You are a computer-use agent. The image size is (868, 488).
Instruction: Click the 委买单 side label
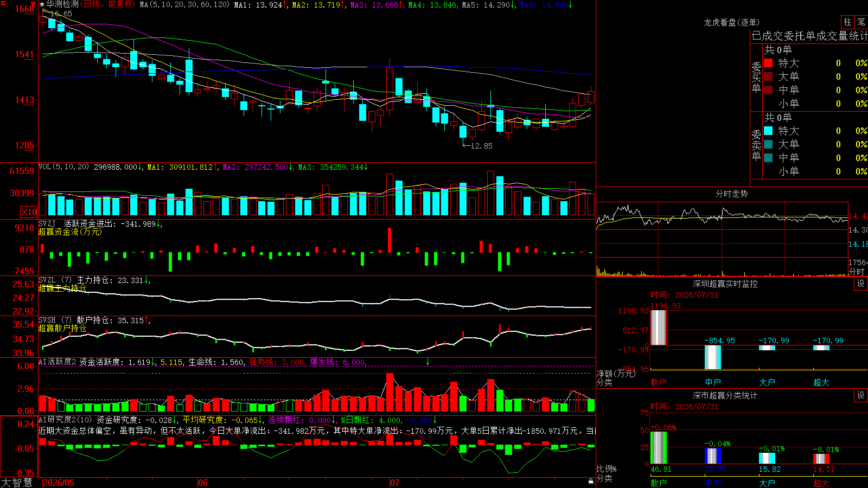(x=756, y=77)
